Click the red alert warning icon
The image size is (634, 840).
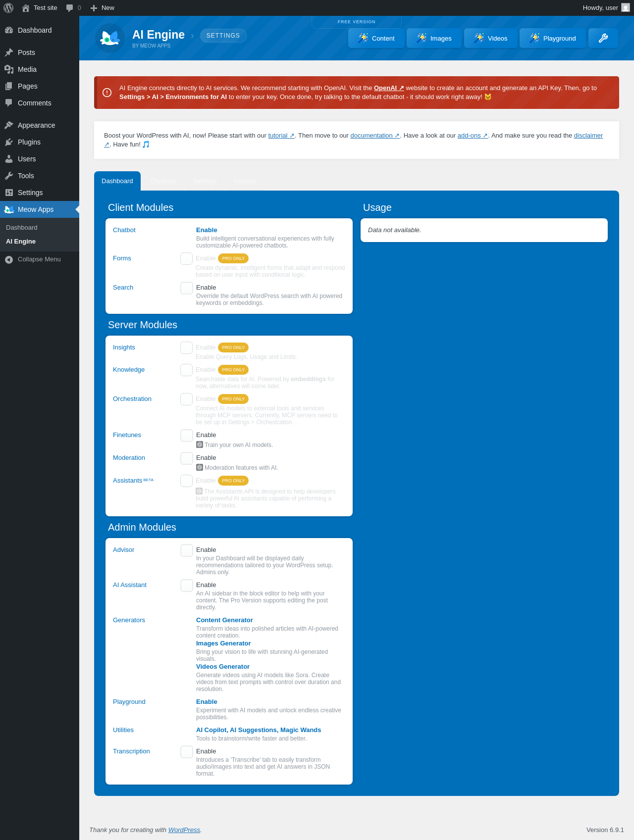[x=107, y=93]
